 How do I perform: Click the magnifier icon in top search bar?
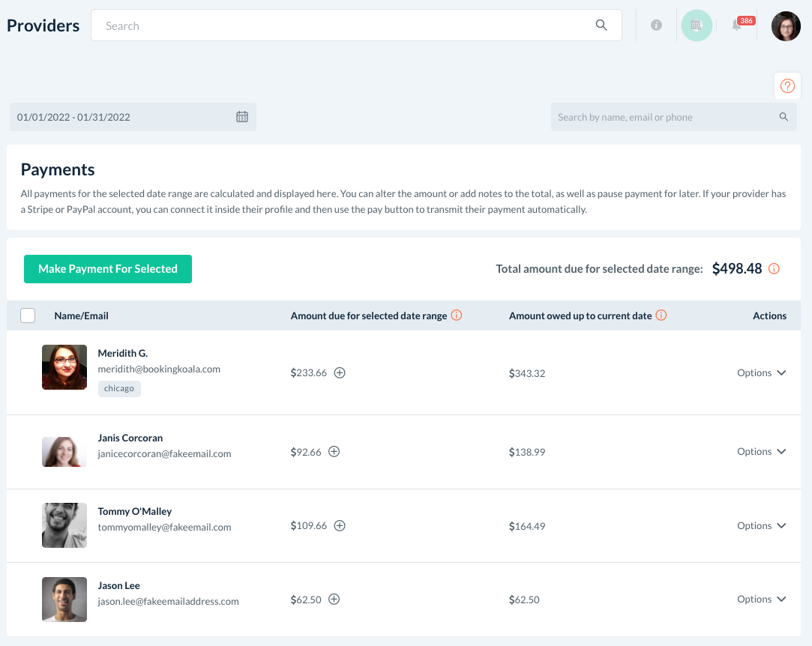click(601, 25)
